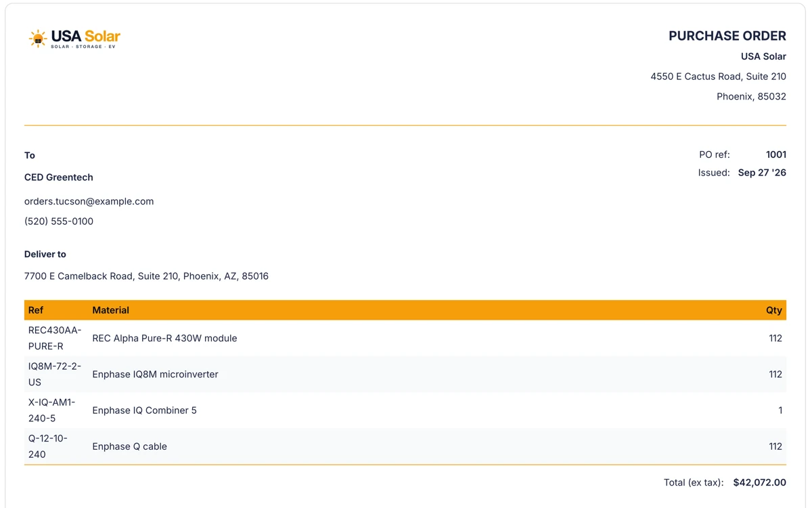
Task: Select the PO ref value 1001
Action: tap(776, 154)
